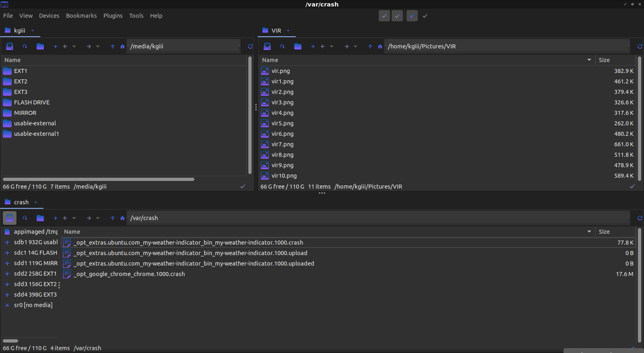
Task: Refresh the VIR panel
Action: [x=640, y=46]
